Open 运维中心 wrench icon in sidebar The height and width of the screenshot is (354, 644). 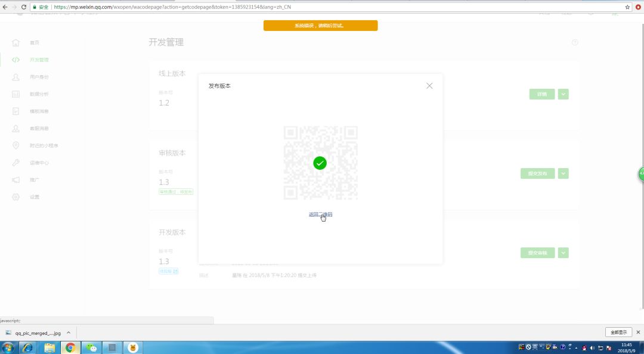coord(16,163)
